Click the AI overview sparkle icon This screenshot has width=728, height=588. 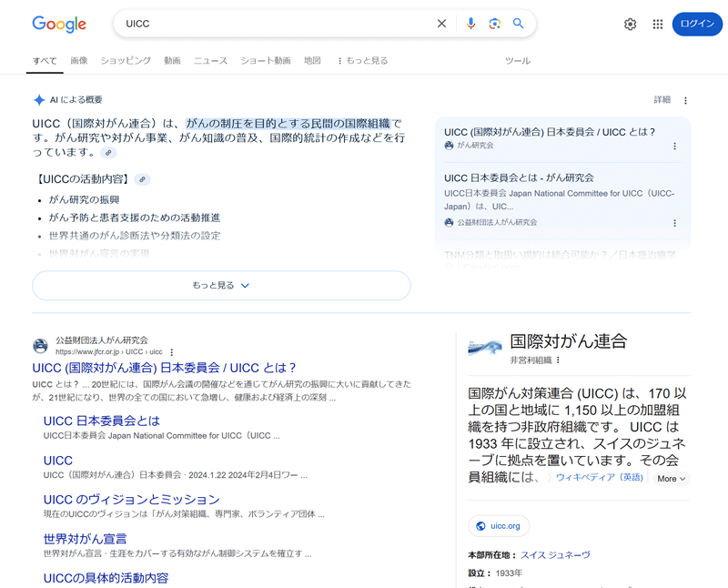(39, 100)
